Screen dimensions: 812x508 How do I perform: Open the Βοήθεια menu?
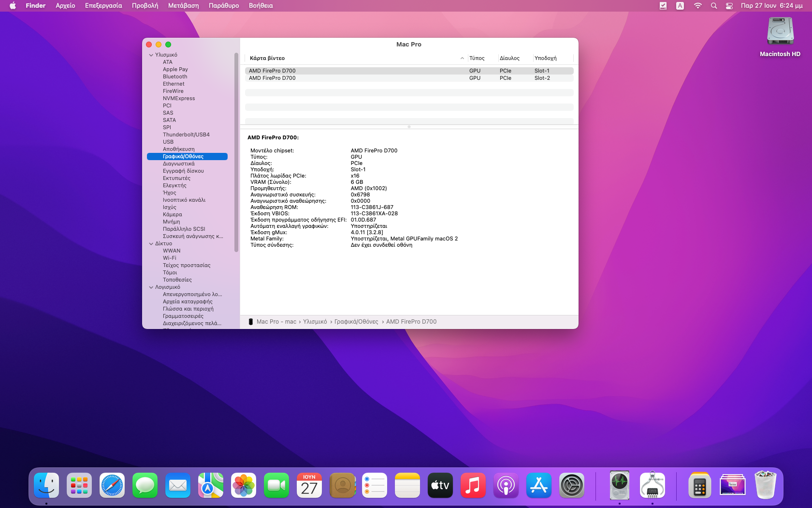[261, 6]
